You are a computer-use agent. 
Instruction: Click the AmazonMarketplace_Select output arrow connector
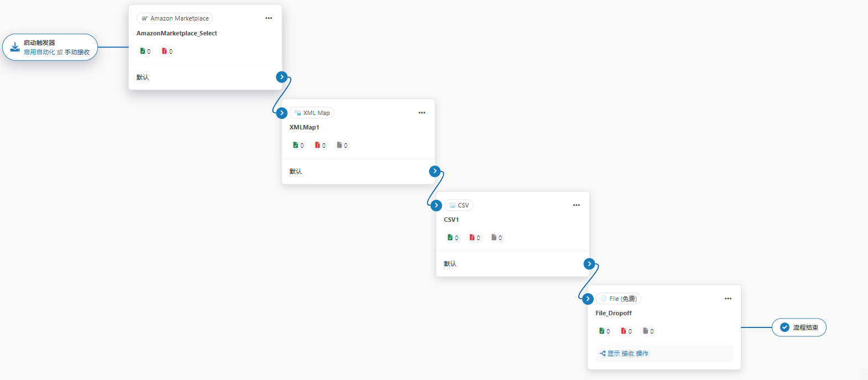(x=282, y=77)
